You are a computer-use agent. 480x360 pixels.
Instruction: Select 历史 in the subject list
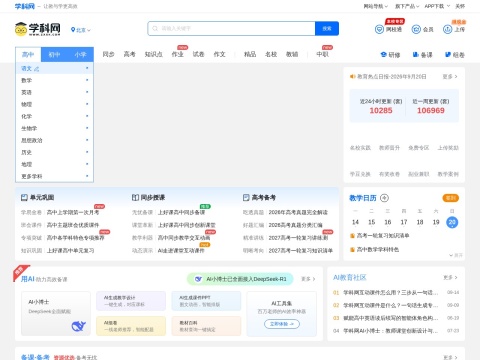tap(26, 152)
